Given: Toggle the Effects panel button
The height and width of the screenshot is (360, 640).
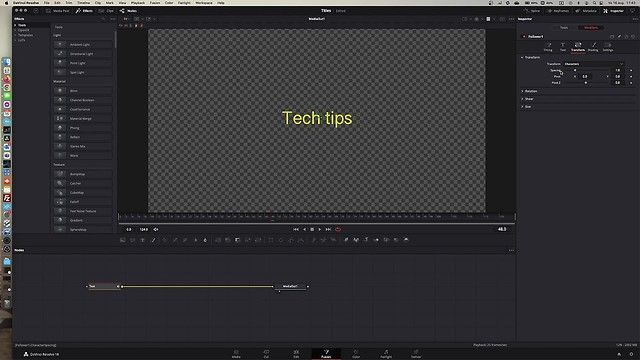Looking at the screenshot, I should pyautogui.click(x=84, y=11).
